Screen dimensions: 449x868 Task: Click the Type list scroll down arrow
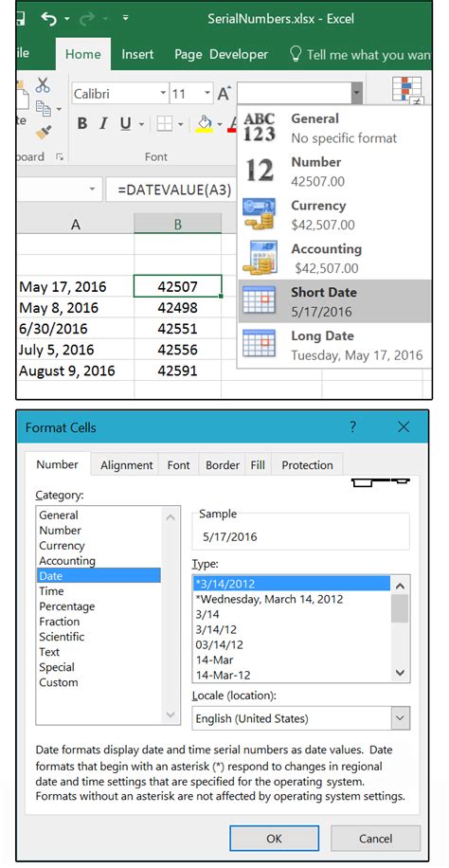click(x=401, y=673)
